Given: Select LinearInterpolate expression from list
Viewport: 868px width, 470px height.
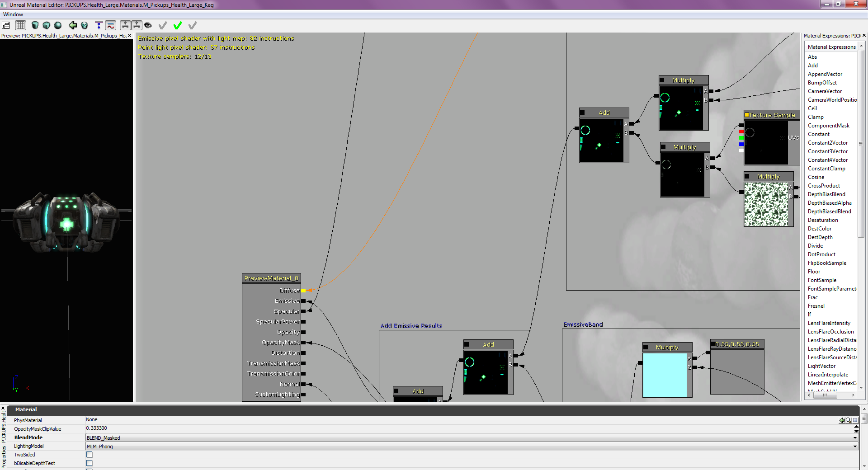Looking at the screenshot, I should coord(828,375).
